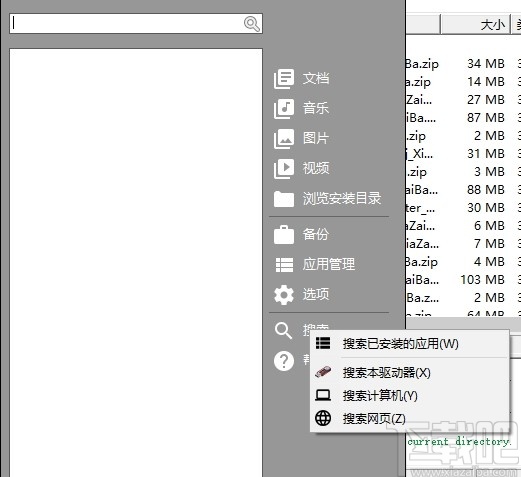Select the 14 MB size cell
Viewport: 521px width, 477px height.
pyautogui.click(x=486, y=82)
